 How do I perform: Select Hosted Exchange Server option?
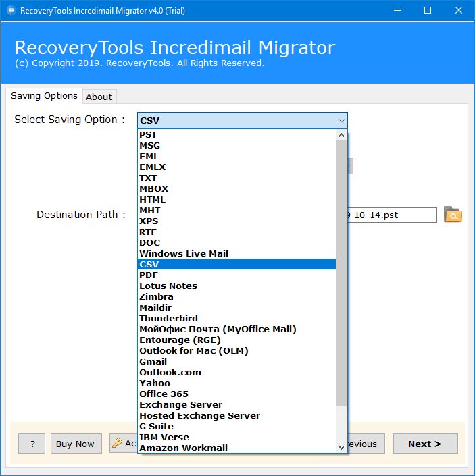(x=236, y=416)
